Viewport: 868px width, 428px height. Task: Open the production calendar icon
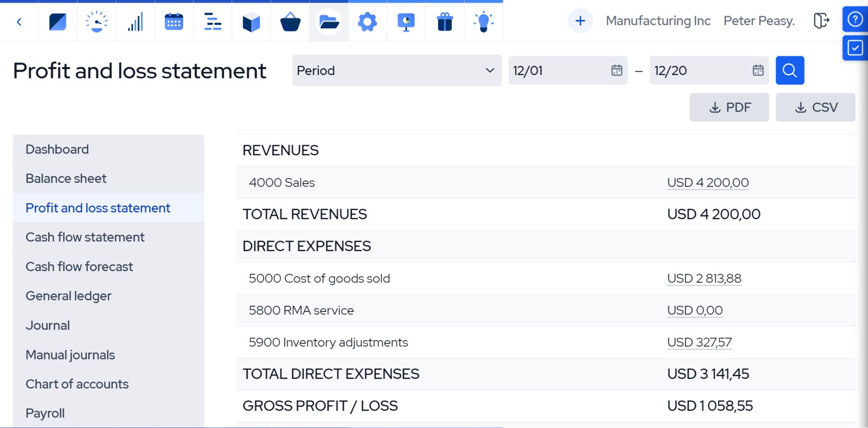pos(174,21)
